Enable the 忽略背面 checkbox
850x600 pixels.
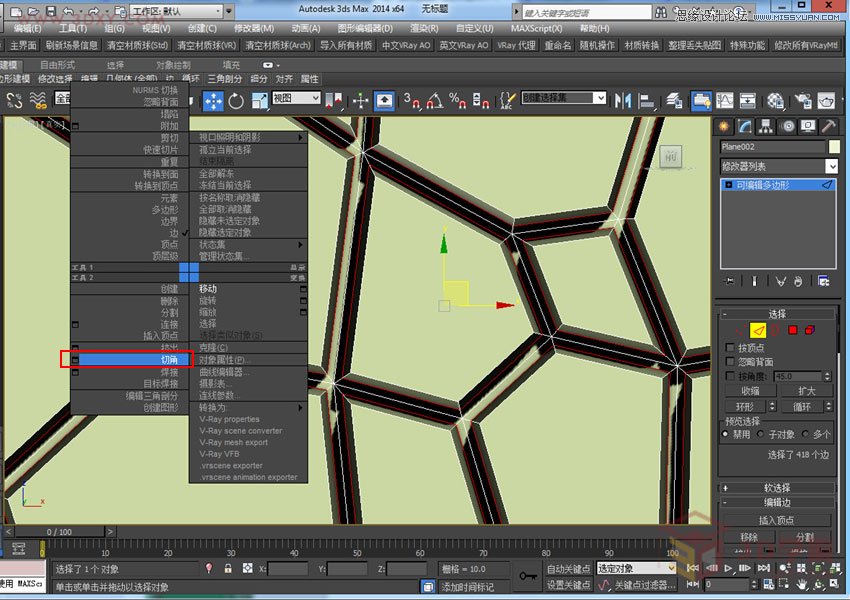[x=730, y=362]
